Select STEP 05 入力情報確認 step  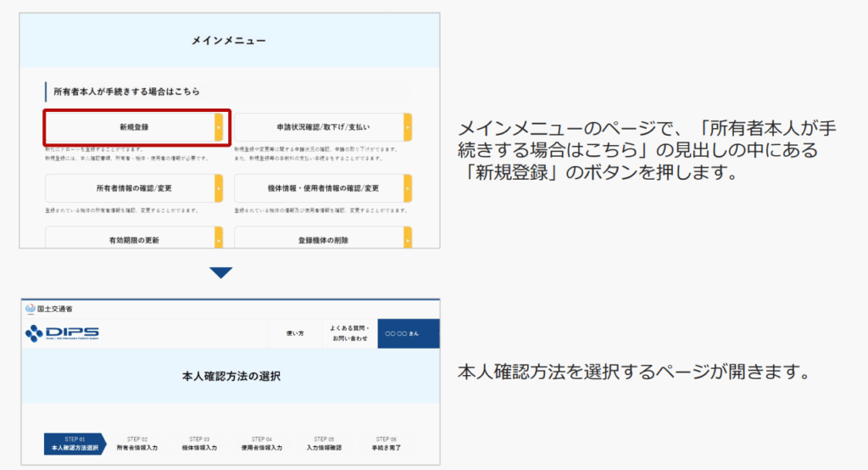[x=325, y=444]
